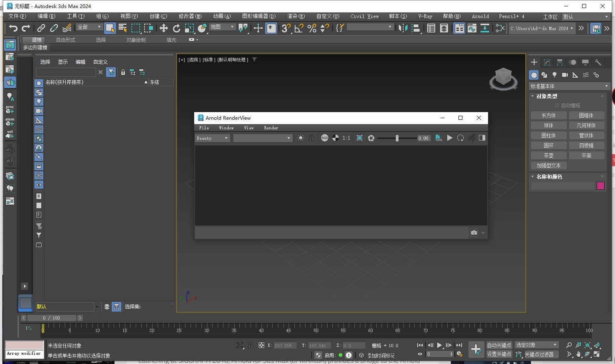
Task: Toggle the 自动栅格 checkbox
Action: coord(557,105)
